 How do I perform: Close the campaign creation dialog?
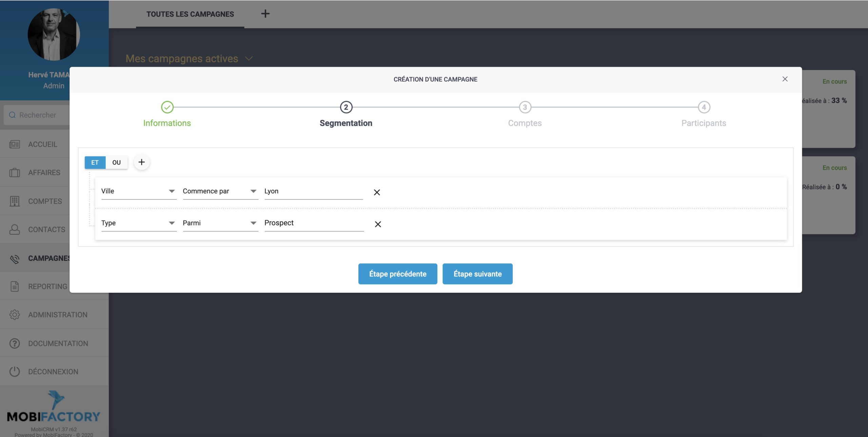[785, 79]
